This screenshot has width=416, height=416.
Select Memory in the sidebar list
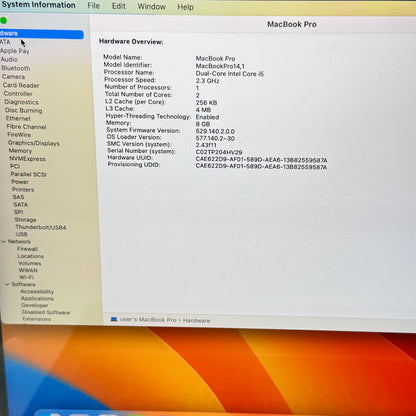[x=20, y=151]
